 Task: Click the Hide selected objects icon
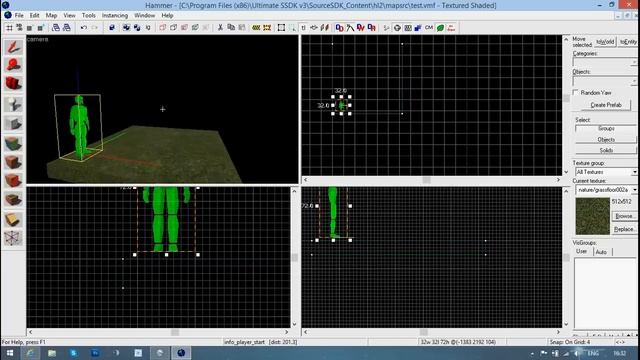pos(163,28)
